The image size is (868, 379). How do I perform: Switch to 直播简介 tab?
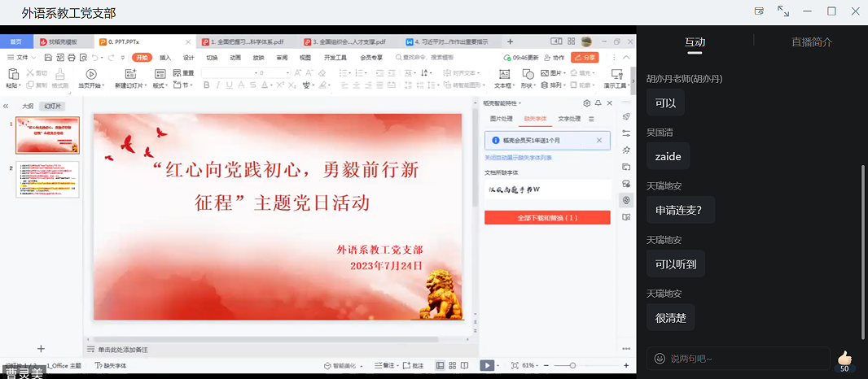pos(811,42)
